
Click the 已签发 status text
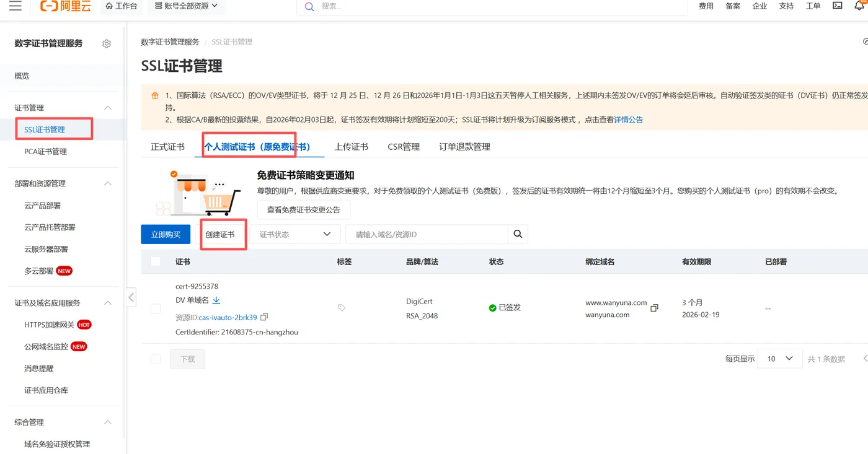click(x=510, y=308)
